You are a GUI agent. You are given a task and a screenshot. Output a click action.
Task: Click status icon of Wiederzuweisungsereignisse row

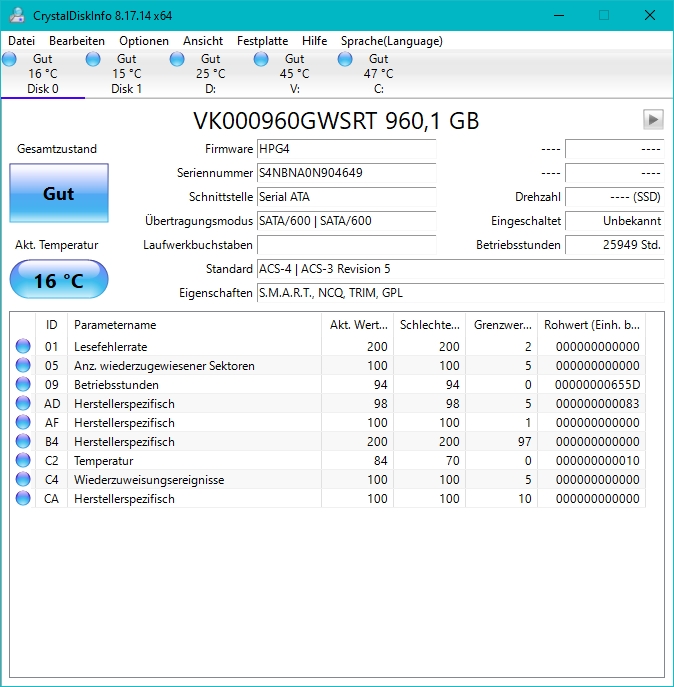pos(23,479)
